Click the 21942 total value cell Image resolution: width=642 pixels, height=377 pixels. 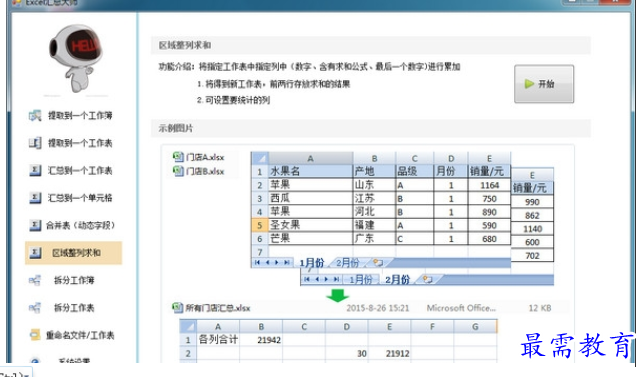[261, 340]
